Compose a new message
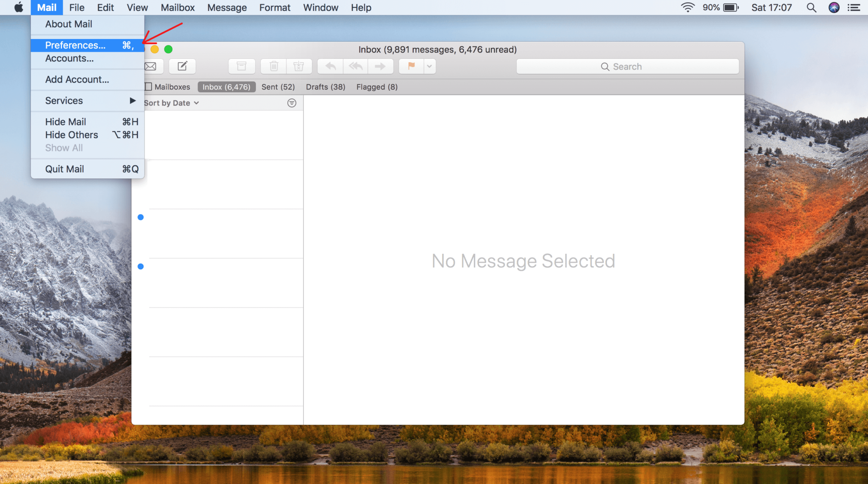868x484 pixels. pos(182,66)
